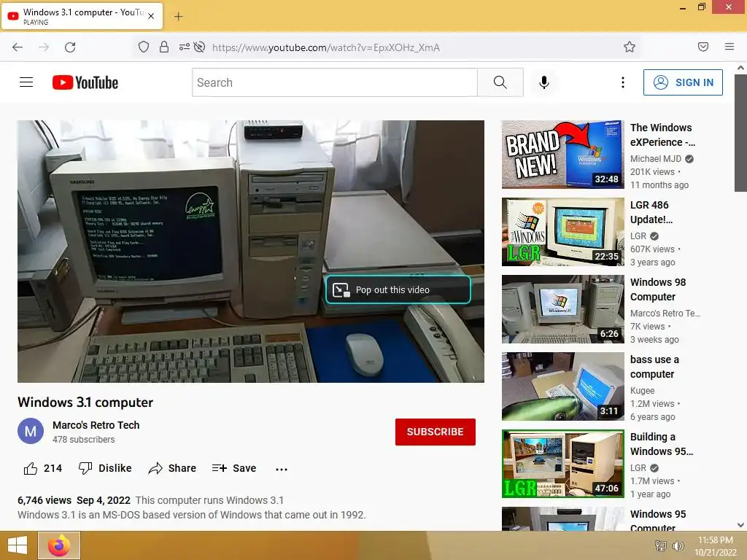This screenshot has height=560, width=747.
Task: Click the Windows 95 Computer title at bottom
Action: [658, 521]
